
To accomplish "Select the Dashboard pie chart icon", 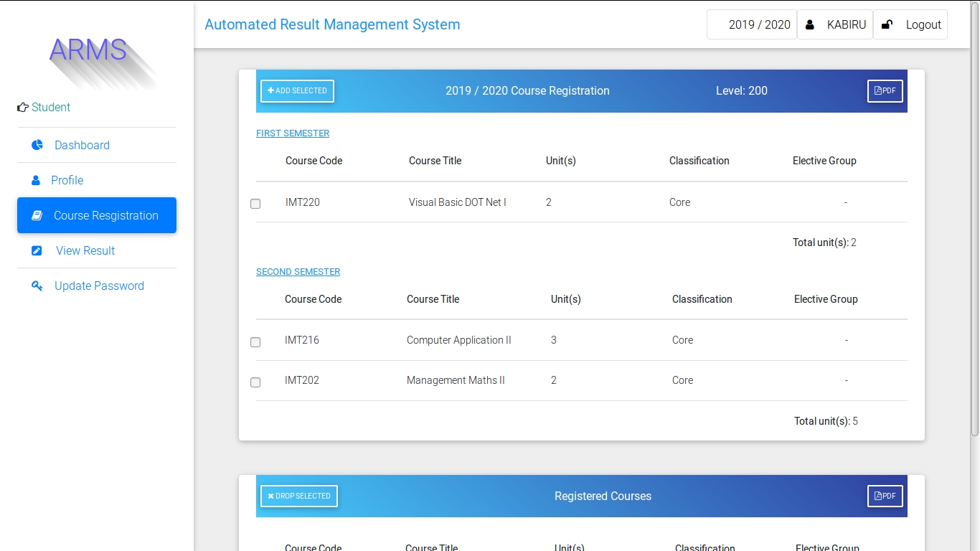I will 37,145.
